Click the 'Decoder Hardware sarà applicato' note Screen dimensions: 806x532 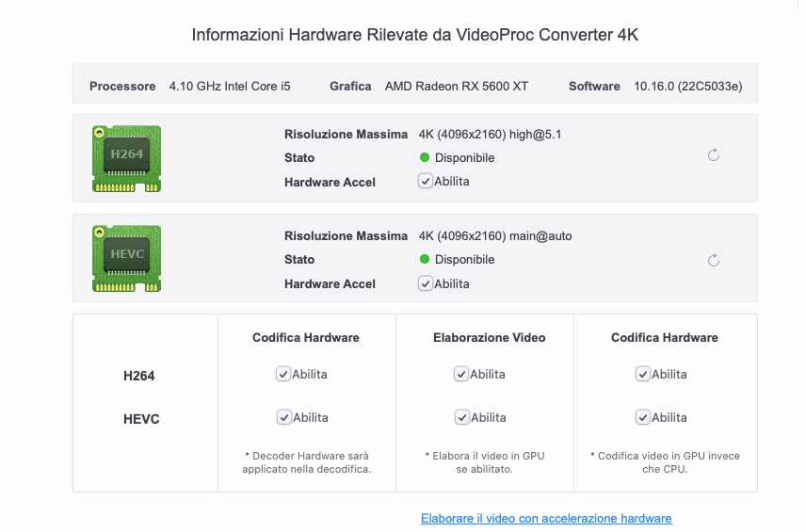pos(307,462)
